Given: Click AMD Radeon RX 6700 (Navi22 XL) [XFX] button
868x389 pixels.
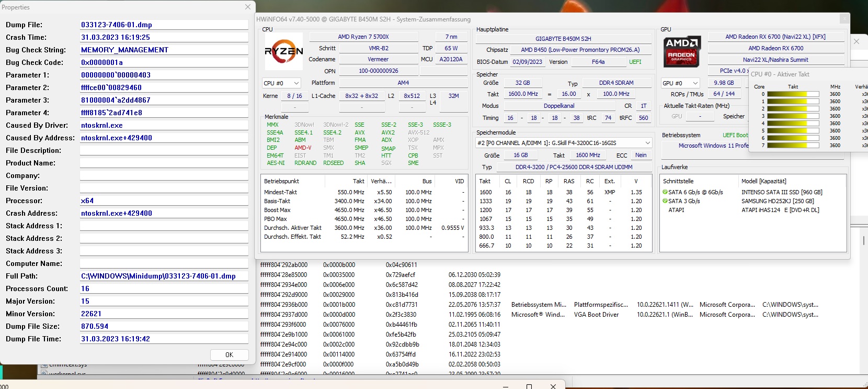Looking at the screenshot, I should [775, 37].
